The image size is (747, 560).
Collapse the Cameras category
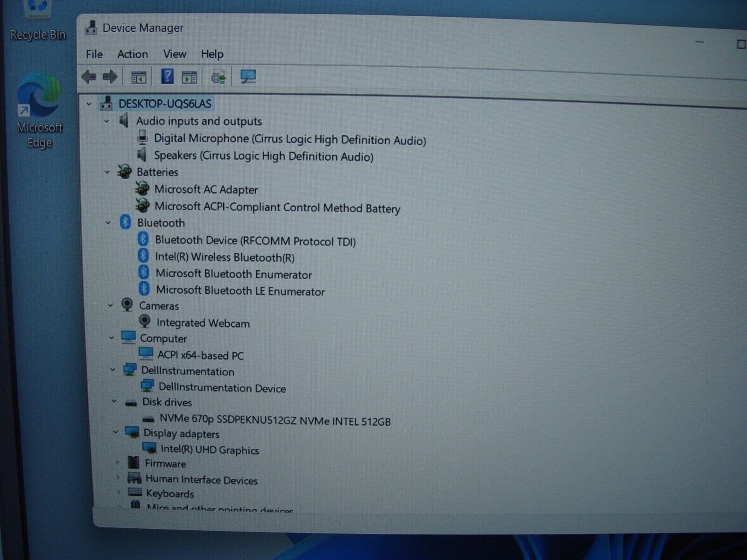click(110, 306)
